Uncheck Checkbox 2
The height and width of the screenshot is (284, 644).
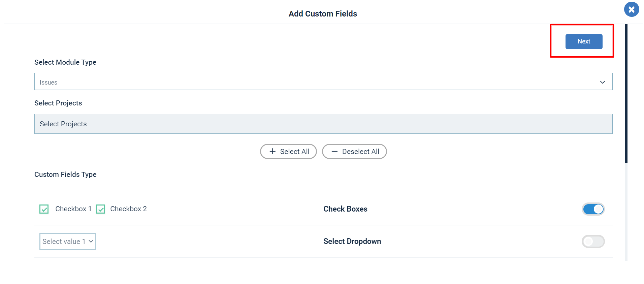click(101, 209)
